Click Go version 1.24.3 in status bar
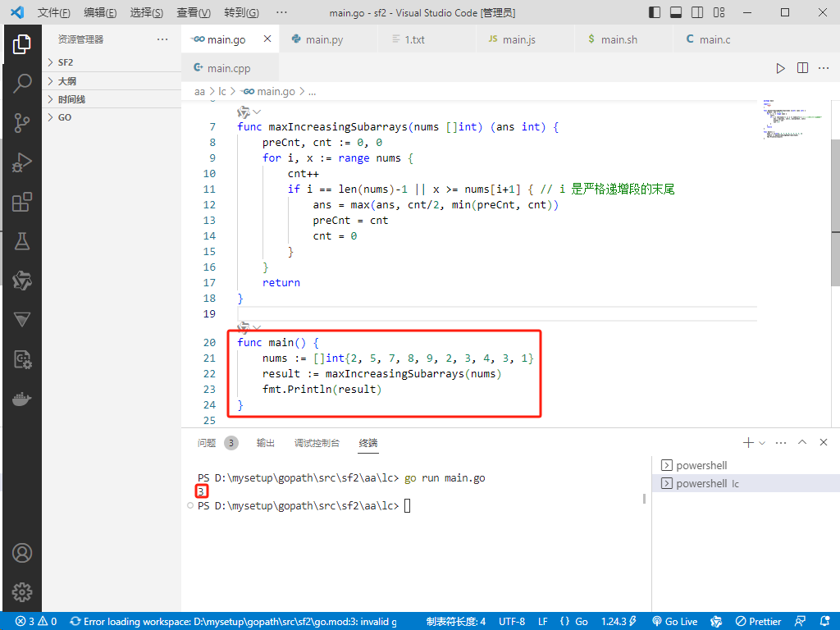This screenshot has width=840, height=630. [x=619, y=622]
